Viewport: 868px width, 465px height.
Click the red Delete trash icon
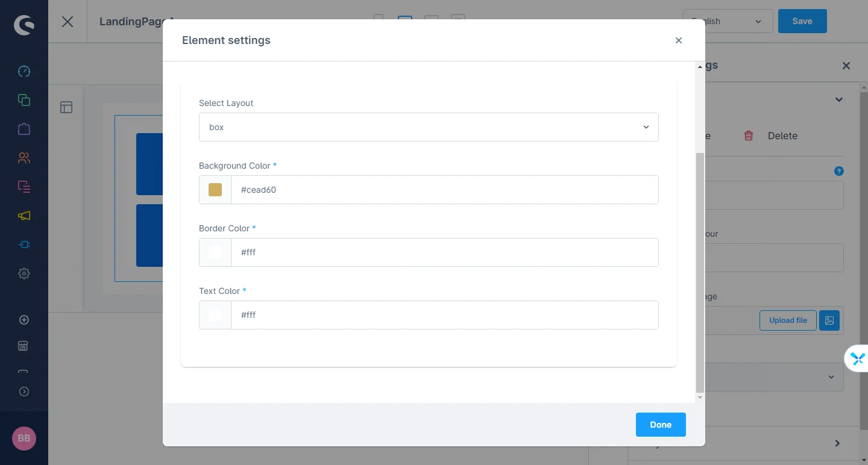pyautogui.click(x=749, y=136)
